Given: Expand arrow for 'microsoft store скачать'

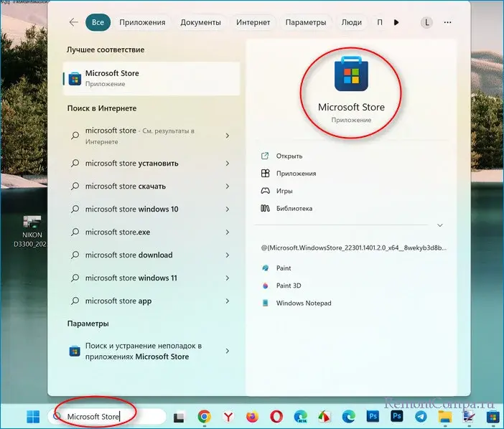Looking at the screenshot, I should point(228,187).
